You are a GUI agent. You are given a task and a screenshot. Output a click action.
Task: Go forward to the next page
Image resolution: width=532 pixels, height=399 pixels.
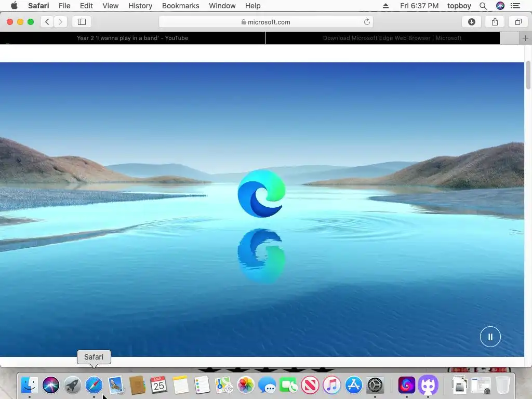[x=60, y=22]
